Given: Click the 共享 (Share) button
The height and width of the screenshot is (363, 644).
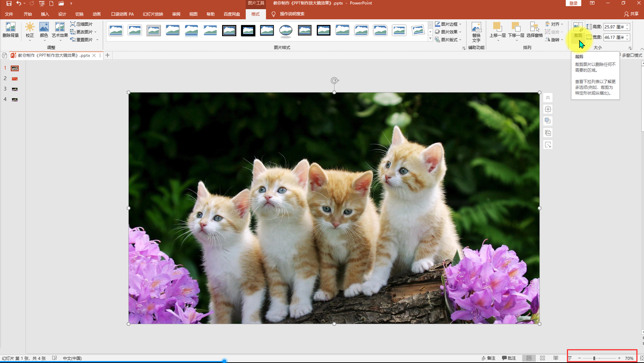Looking at the screenshot, I should [631, 14].
